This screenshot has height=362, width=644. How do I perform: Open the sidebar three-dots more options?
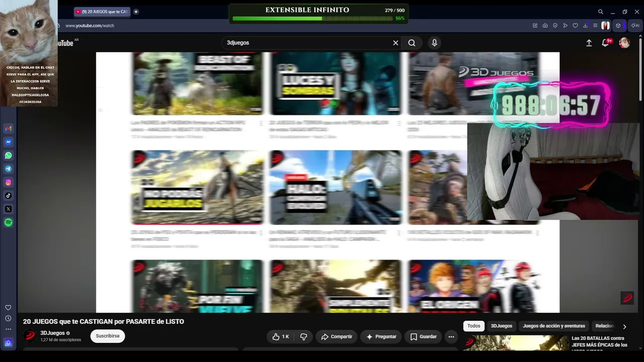[x=8, y=329]
